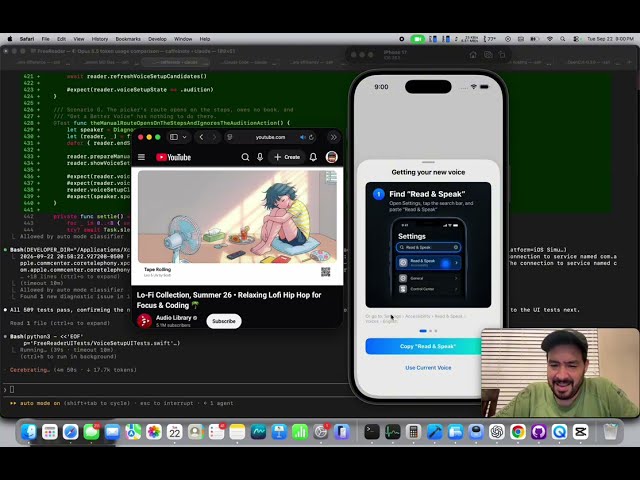Open Activity Monitor from the Dock
The height and width of the screenshot is (480, 640).
point(393,432)
